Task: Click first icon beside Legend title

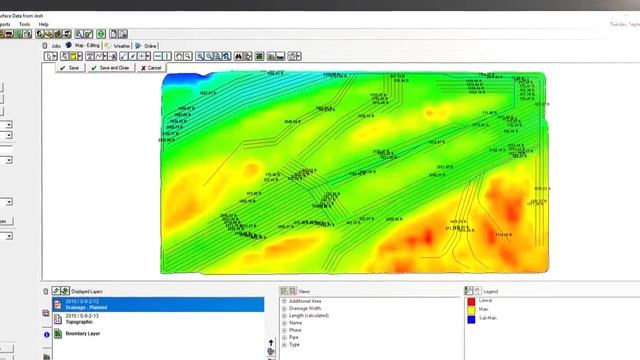Action: click(x=469, y=291)
